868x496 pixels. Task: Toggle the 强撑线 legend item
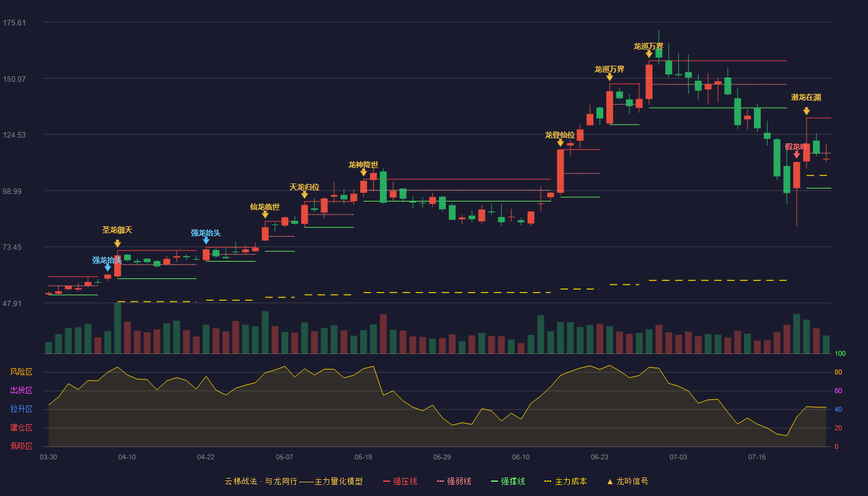pos(508,481)
